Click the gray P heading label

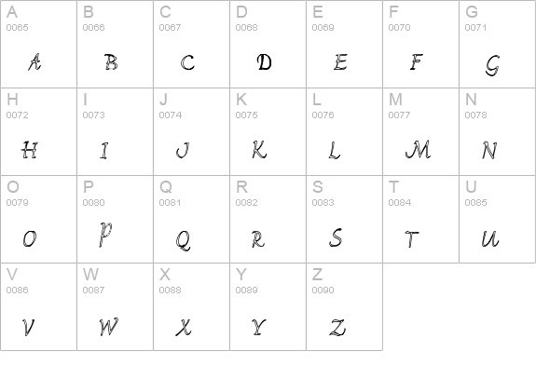[x=89, y=187]
